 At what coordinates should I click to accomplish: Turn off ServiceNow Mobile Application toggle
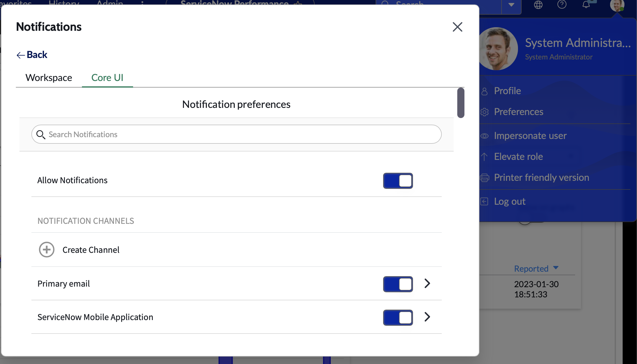(398, 317)
